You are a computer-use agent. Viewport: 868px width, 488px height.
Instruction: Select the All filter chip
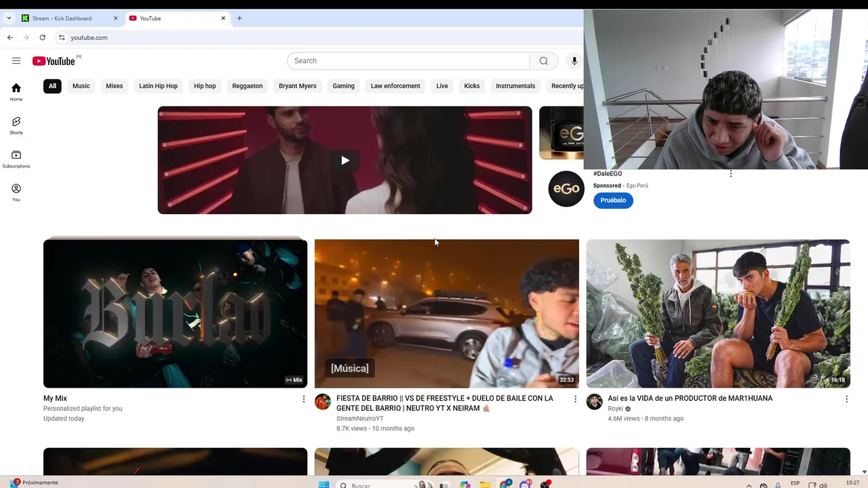[x=52, y=86]
